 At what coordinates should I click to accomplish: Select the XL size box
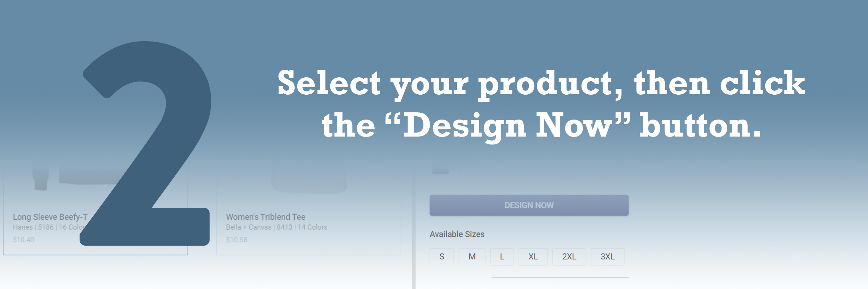pos(533,256)
